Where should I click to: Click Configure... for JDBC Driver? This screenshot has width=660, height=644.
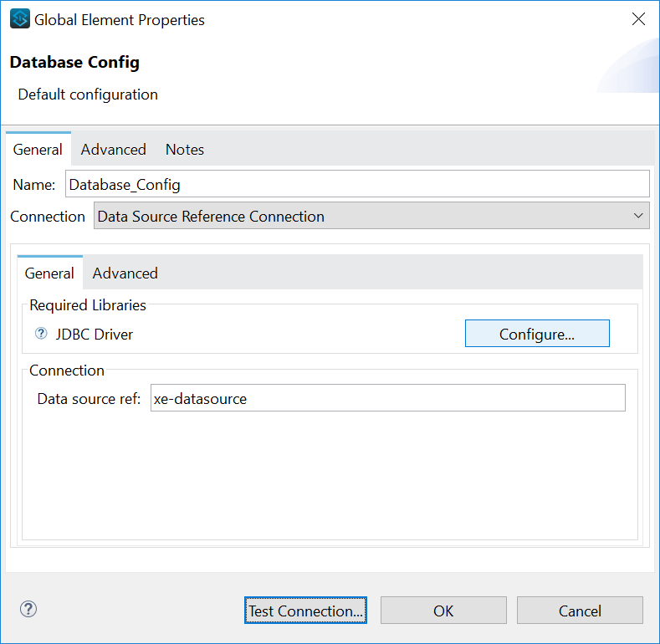click(x=537, y=334)
